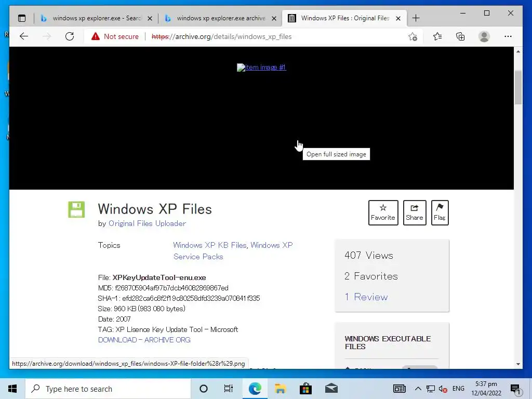
Task: Click the XPKeyUpdateTool-enu.exe file name
Action: [159, 277]
